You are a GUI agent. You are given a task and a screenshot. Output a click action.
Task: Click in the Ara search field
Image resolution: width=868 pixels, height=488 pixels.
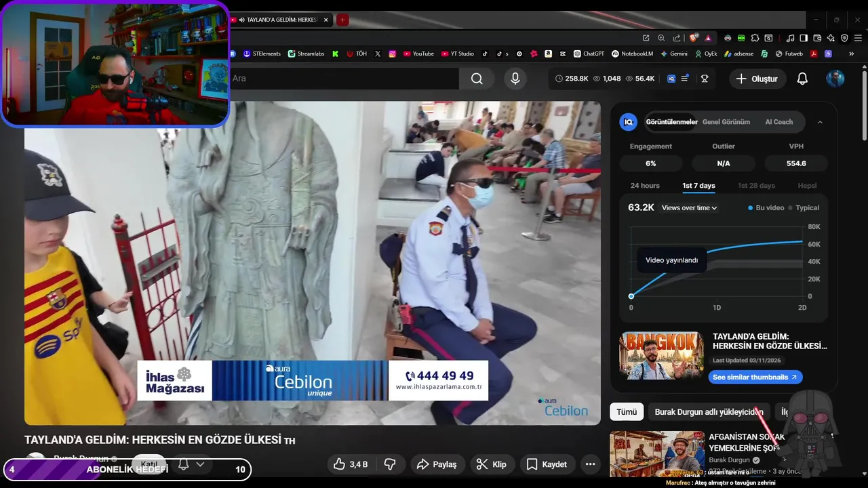click(343, 79)
